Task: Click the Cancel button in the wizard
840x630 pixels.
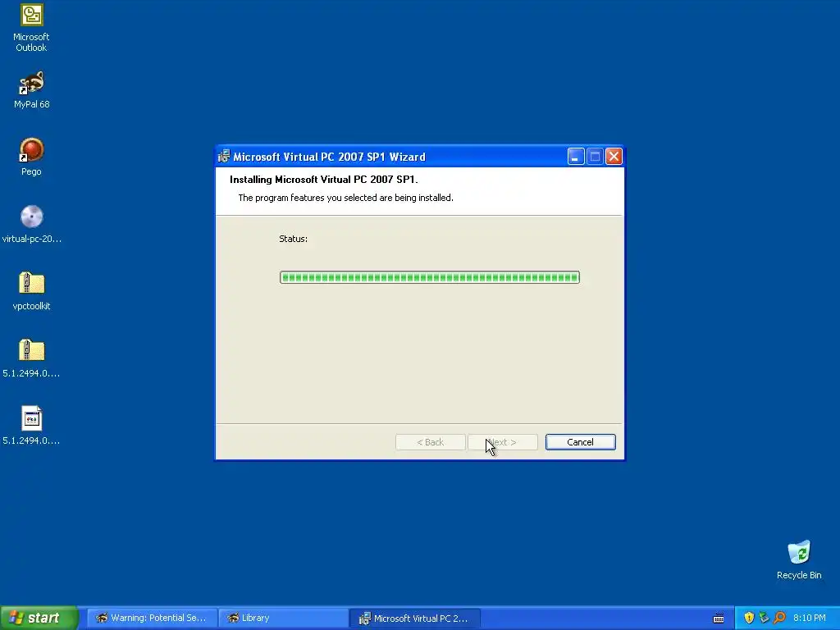Action: pyautogui.click(x=580, y=442)
